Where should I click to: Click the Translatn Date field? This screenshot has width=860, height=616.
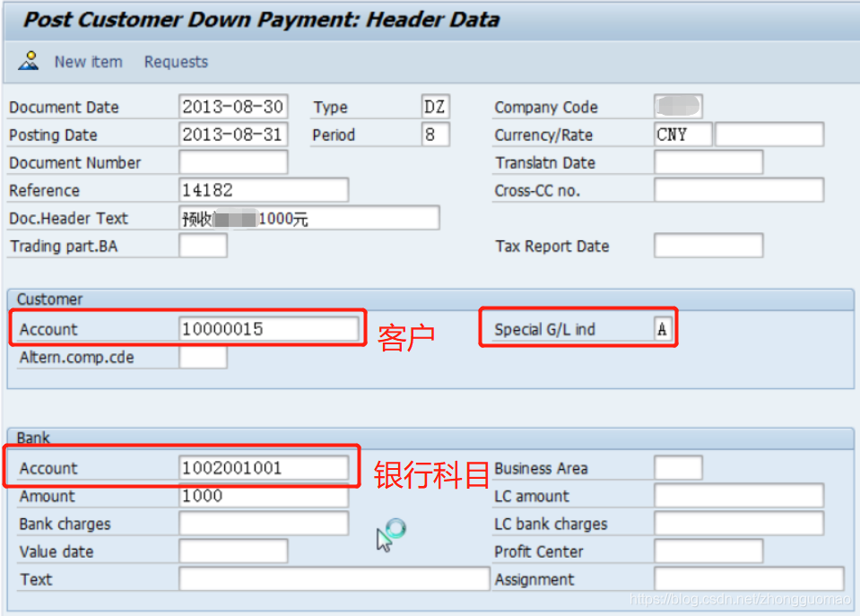point(708,162)
